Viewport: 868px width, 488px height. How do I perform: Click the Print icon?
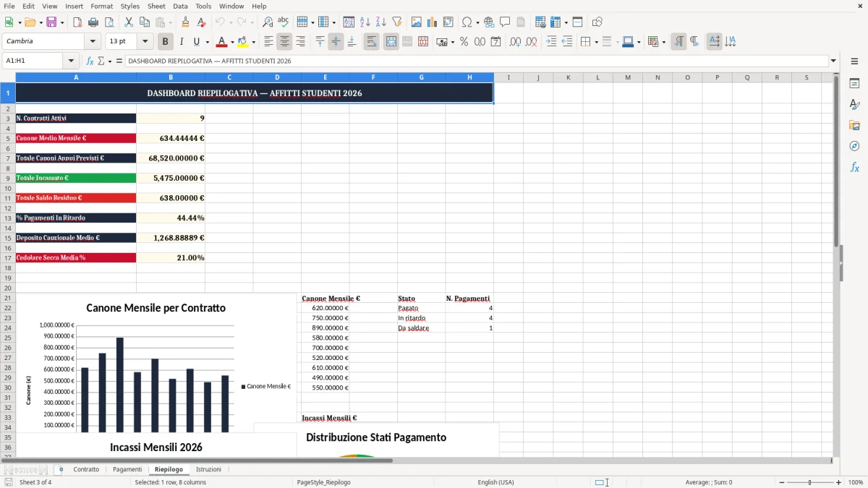pyautogui.click(x=93, y=22)
